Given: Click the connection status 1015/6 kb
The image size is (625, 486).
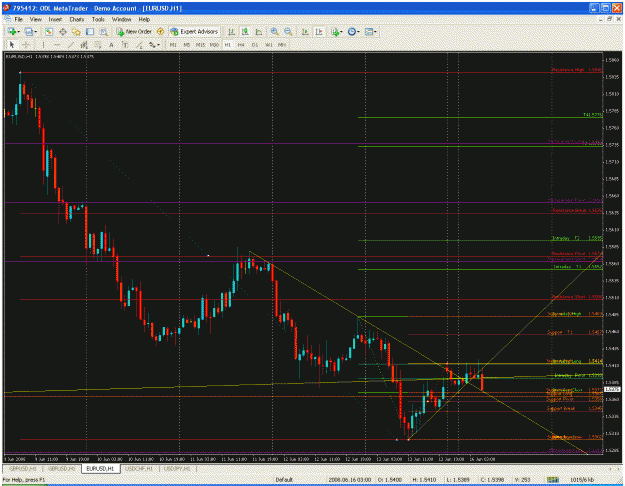Looking at the screenshot, I should [x=583, y=480].
